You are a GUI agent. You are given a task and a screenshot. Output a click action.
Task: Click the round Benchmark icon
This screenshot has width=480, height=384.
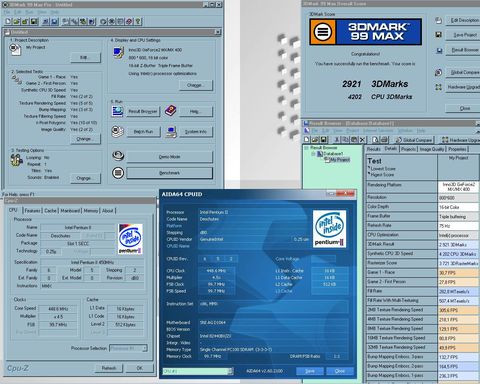tap(118, 173)
